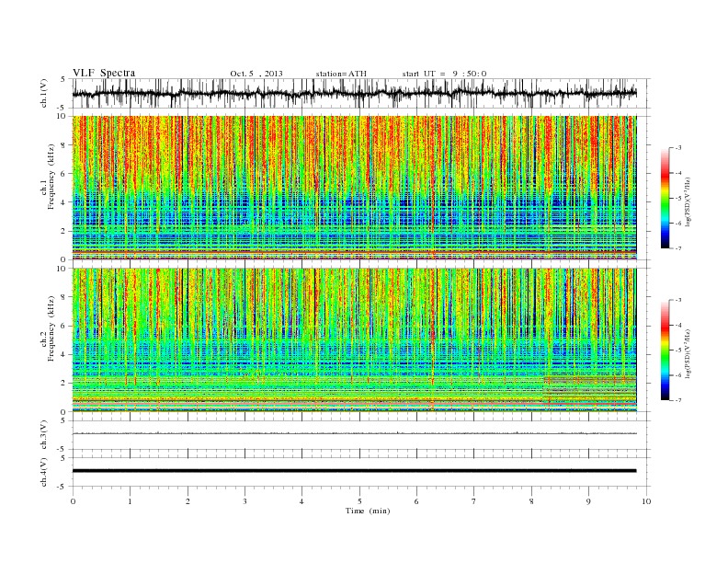
Task: Click the ch.1 'Frequency (kHz)' axis label
Action: coord(51,177)
